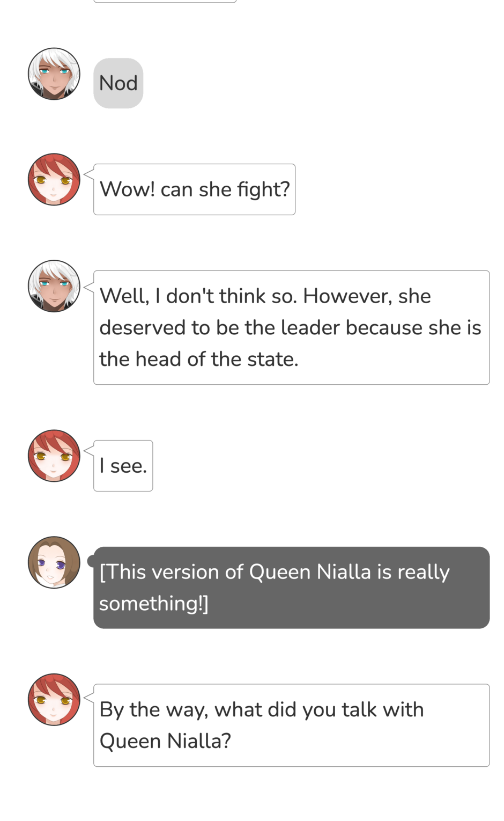The width and height of the screenshot is (504, 821).
Task: Tap the red-haired avatar beside "I see."
Action: pyautogui.click(x=54, y=456)
